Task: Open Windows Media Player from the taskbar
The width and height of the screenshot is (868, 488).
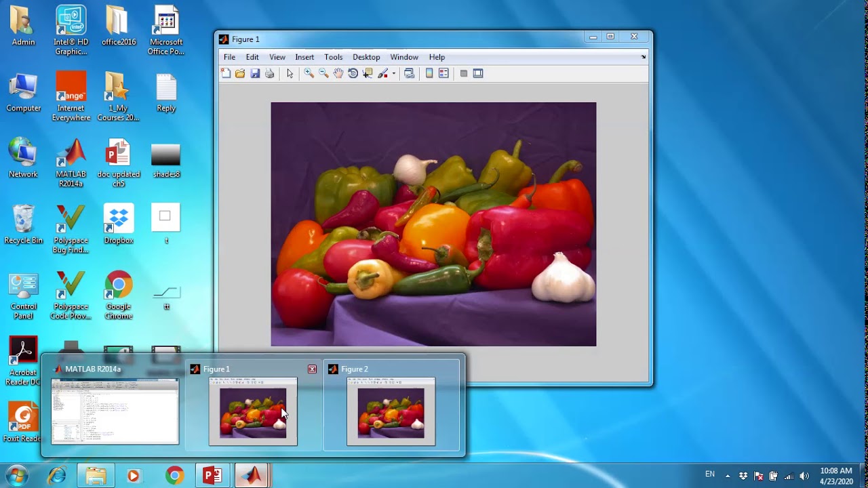Action: [x=134, y=476]
